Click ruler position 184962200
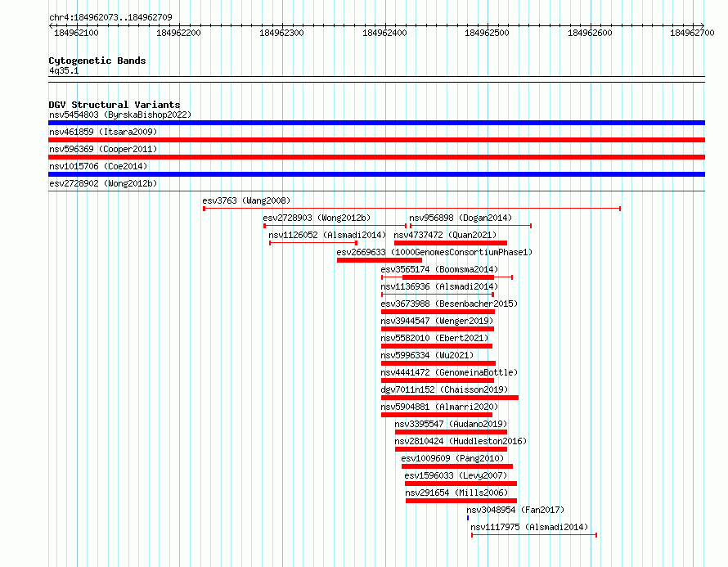728x567 pixels. pos(179,33)
